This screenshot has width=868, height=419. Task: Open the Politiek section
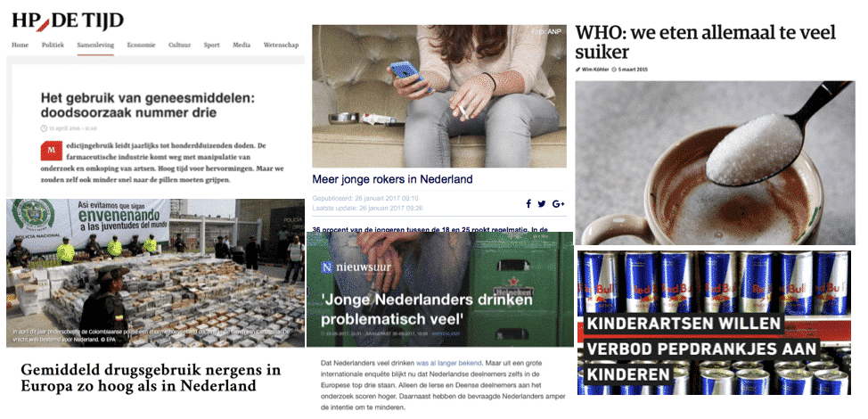tap(53, 45)
